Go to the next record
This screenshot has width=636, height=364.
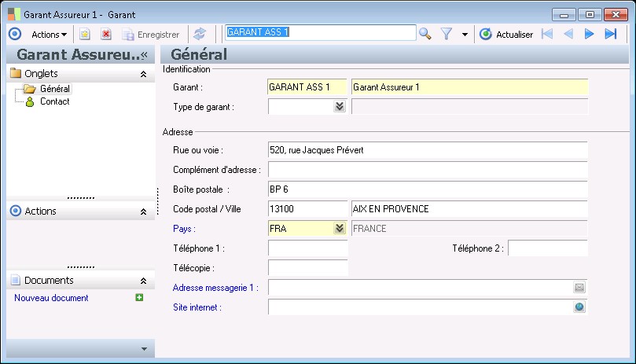click(590, 34)
